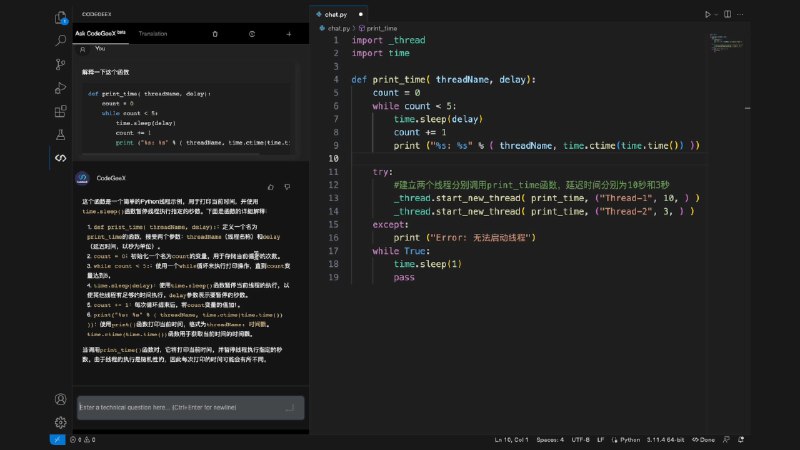Screen dimensions: 800x450
Task: Switch to the Translation tab
Action: pos(153,34)
